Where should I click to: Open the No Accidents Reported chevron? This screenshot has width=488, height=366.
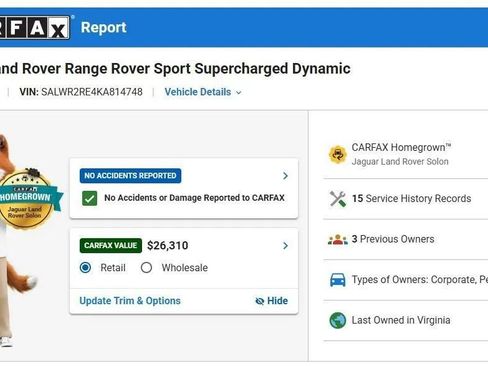[x=285, y=176]
